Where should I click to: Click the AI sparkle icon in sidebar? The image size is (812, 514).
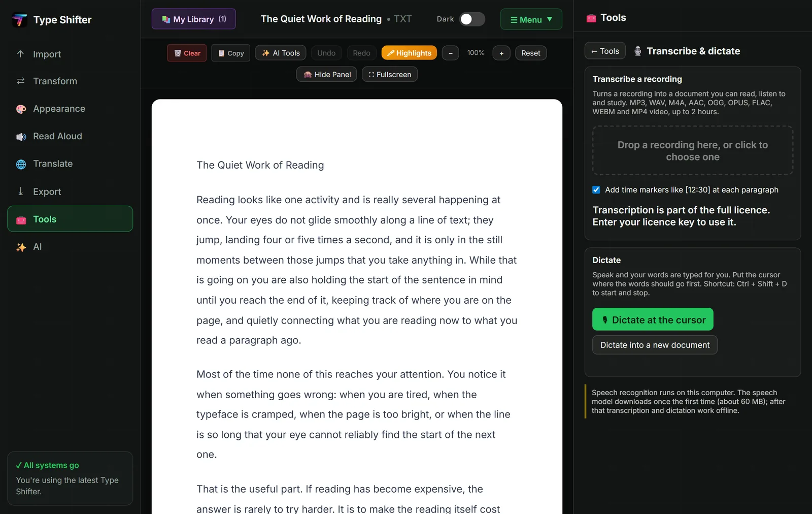(21, 247)
